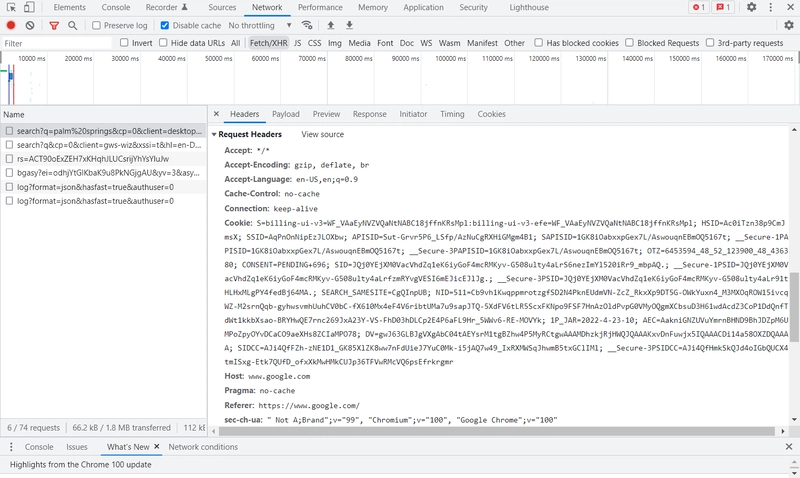Filter requests by All types
Viewport: 800px width, 478px height.
pos(235,43)
